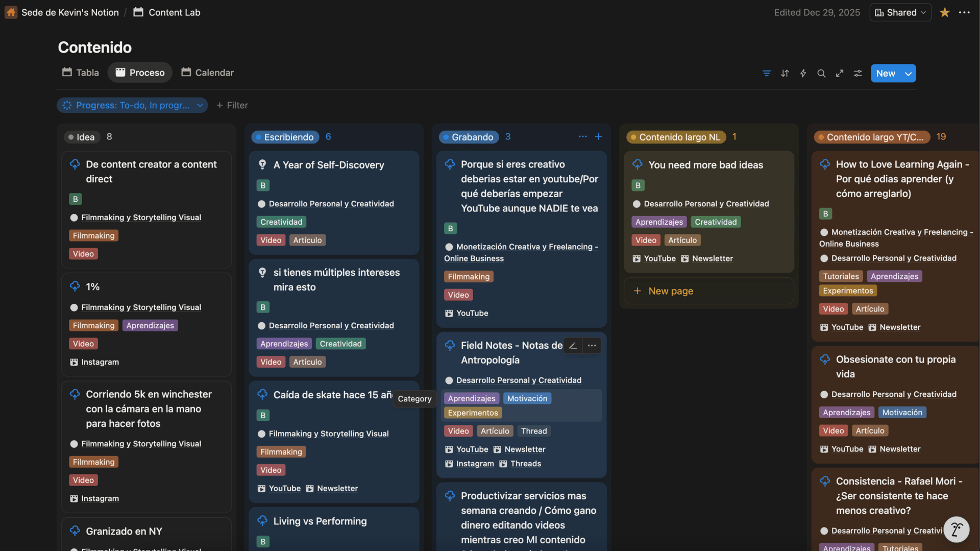Click the New button
Viewport: 980px width, 551px height.
point(886,74)
